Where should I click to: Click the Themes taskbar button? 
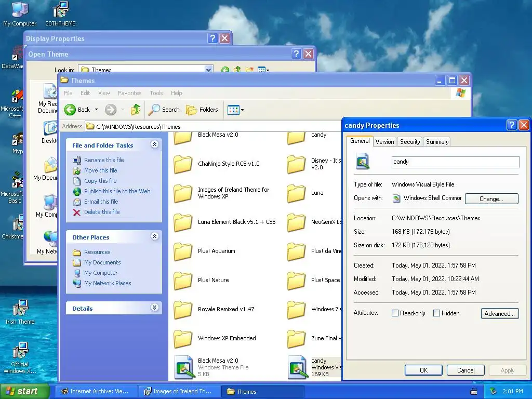pyautogui.click(x=262, y=392)
